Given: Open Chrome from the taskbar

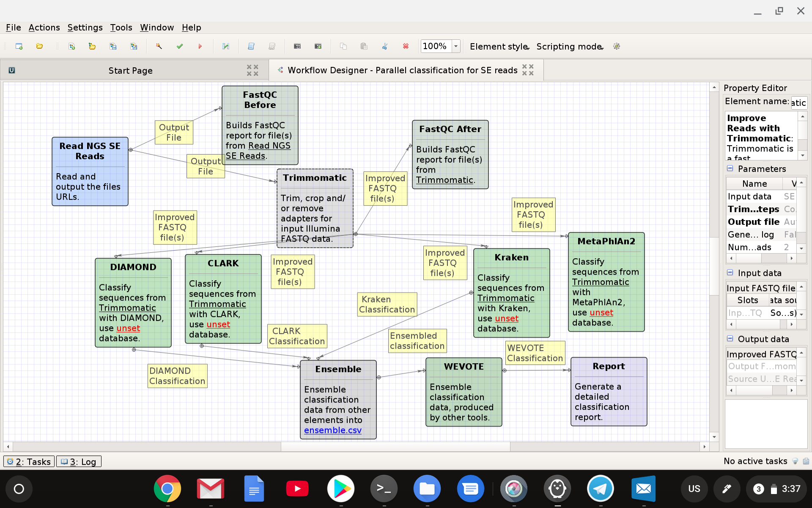Looking at the screenshot, I should [167, 489].
